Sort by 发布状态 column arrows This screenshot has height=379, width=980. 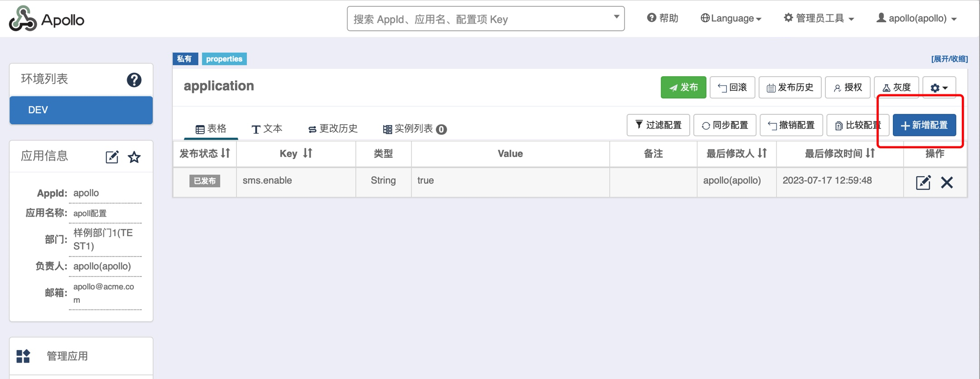click(x=226, y=153)
